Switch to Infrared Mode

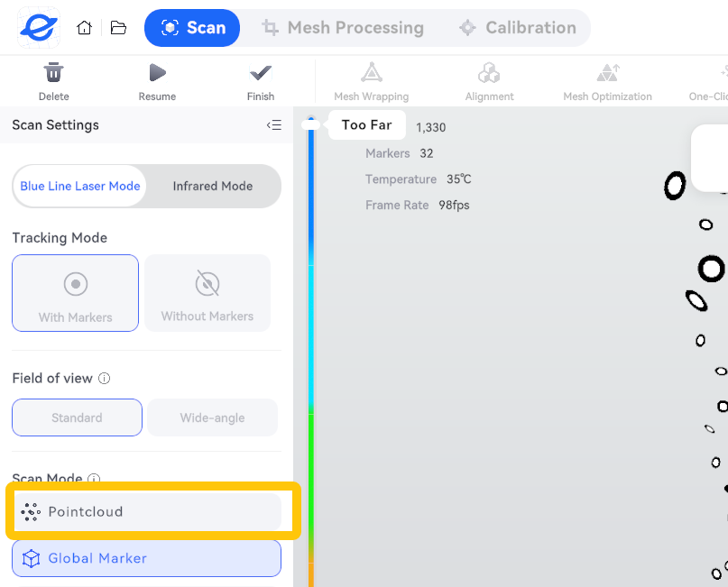(213, 186)
